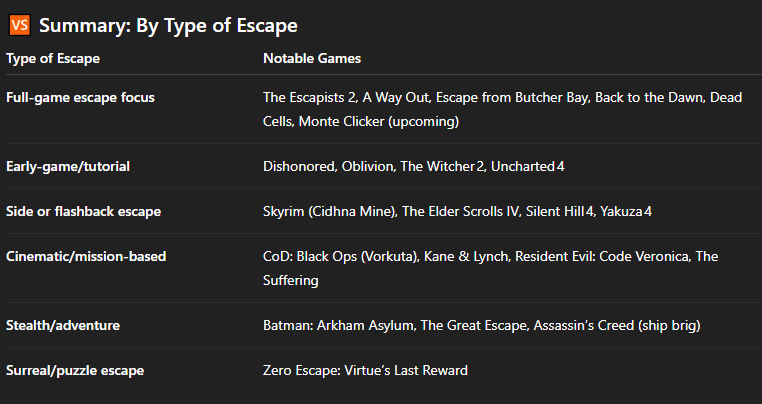Click the orange VS emoji icon
The height and width of the screenshot is (404, 762).
(20, 25)
